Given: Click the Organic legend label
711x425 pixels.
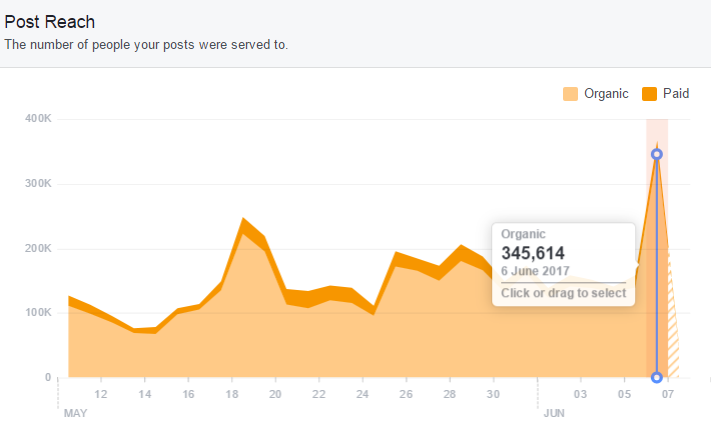Looking at the screenshot, I should tap(606, 94).
